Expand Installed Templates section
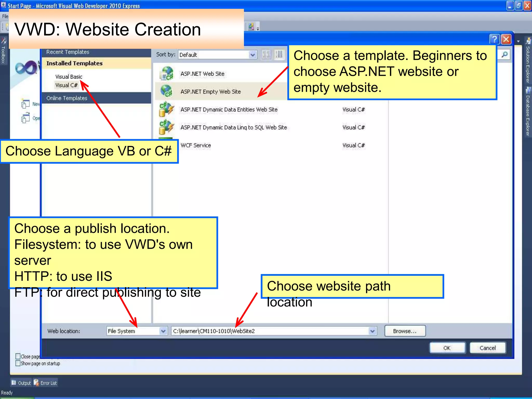532x399 pixels. (x=96, y=63)
